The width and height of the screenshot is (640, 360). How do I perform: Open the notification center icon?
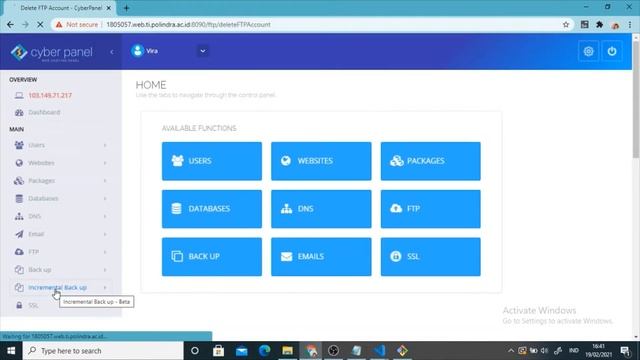pyautogui.click(x=625, y=351)
